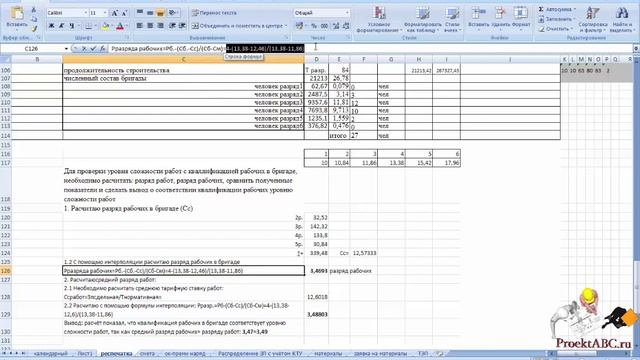Align text to top of cell

tap(140, 13)
